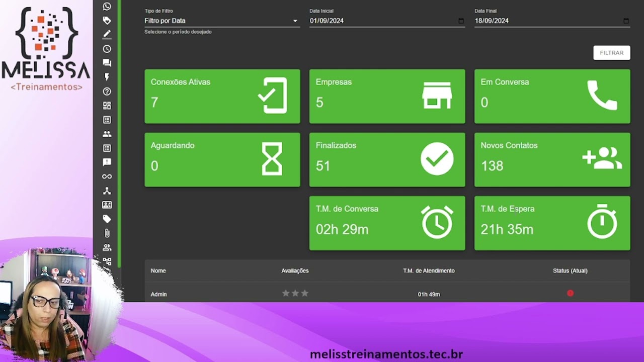
Task: Open the Tipo de Filtro dropdown
Action: (222, 21)
